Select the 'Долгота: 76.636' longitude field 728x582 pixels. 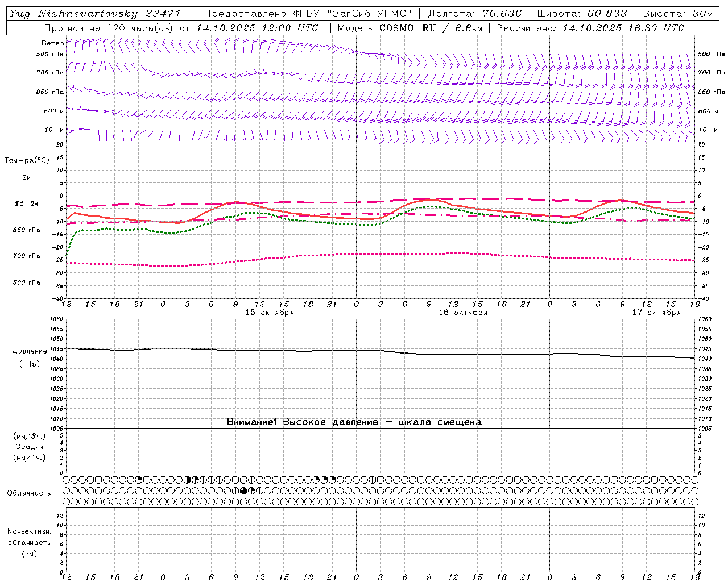tap(475, 14)
